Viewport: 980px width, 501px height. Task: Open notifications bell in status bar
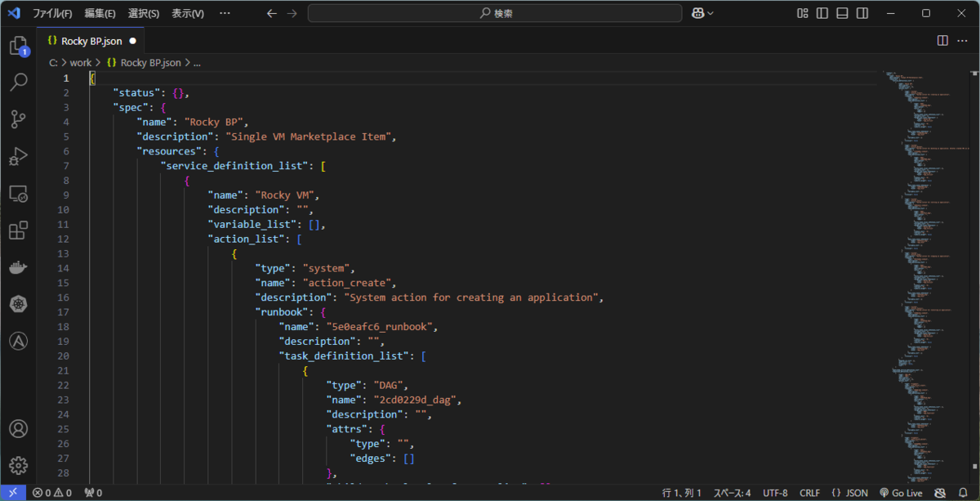(964, 493)
